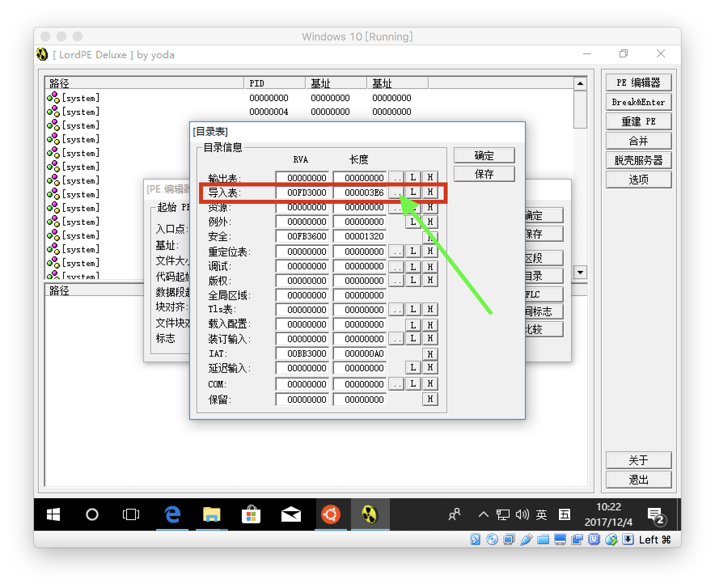715x588 pixels.
Task: Sort process list by 路径 column header
Action: click(x=144, y=83)
